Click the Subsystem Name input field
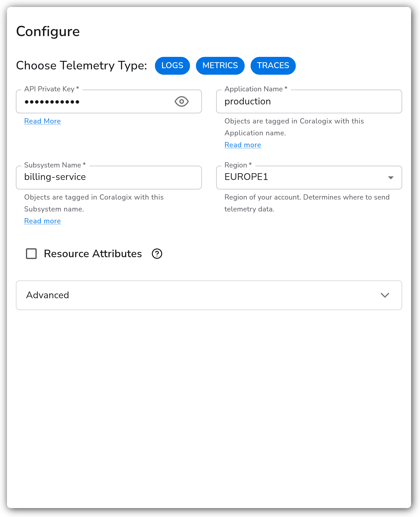This screenshot has height=517, width=420. (x=109, y=178)
